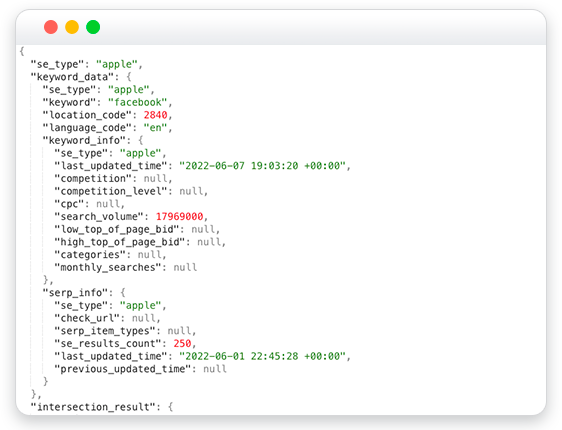Click the top-level se_type "apple" value
Viewport: 562px width, 430px height.
(x=117, y=64)
